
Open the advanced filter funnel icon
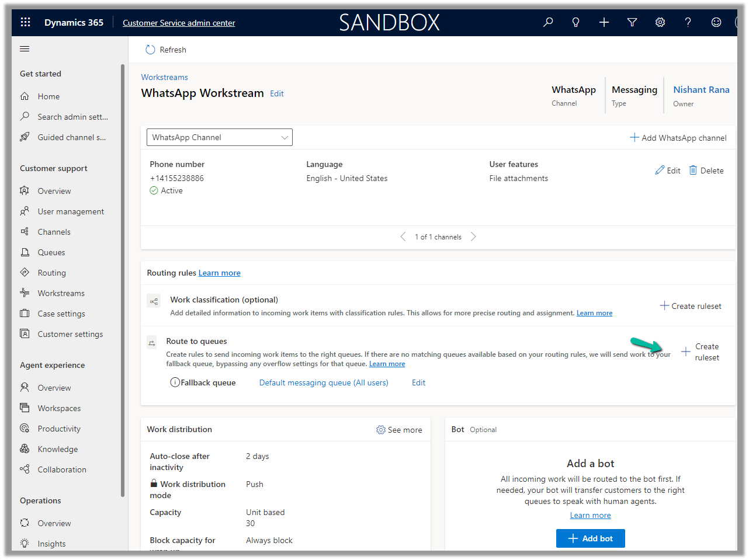click(x=632, y=22)
